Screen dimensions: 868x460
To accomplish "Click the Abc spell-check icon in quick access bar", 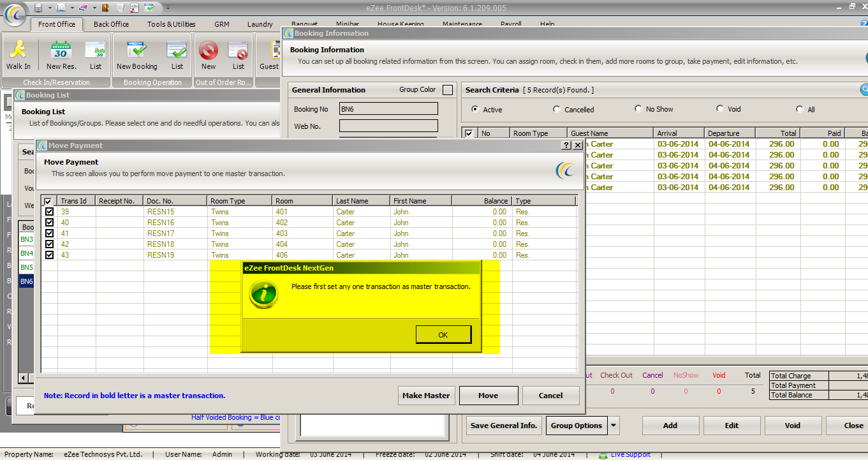I will (135, 8).
